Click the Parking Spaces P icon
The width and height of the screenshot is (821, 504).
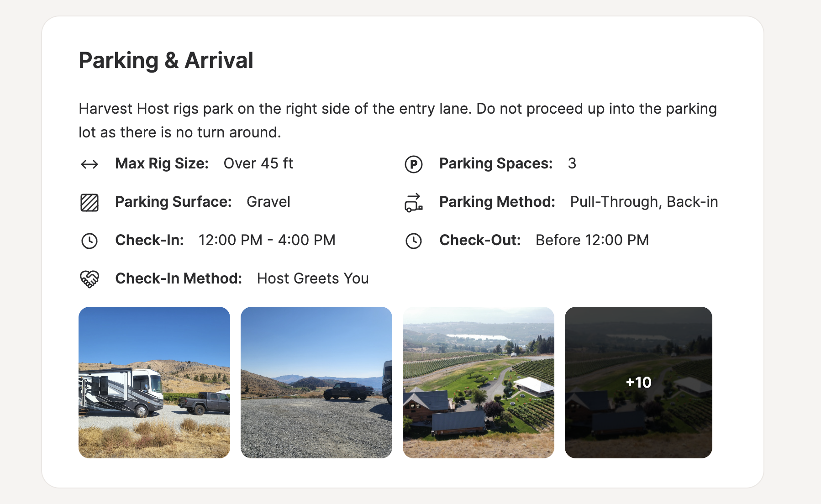414,164
